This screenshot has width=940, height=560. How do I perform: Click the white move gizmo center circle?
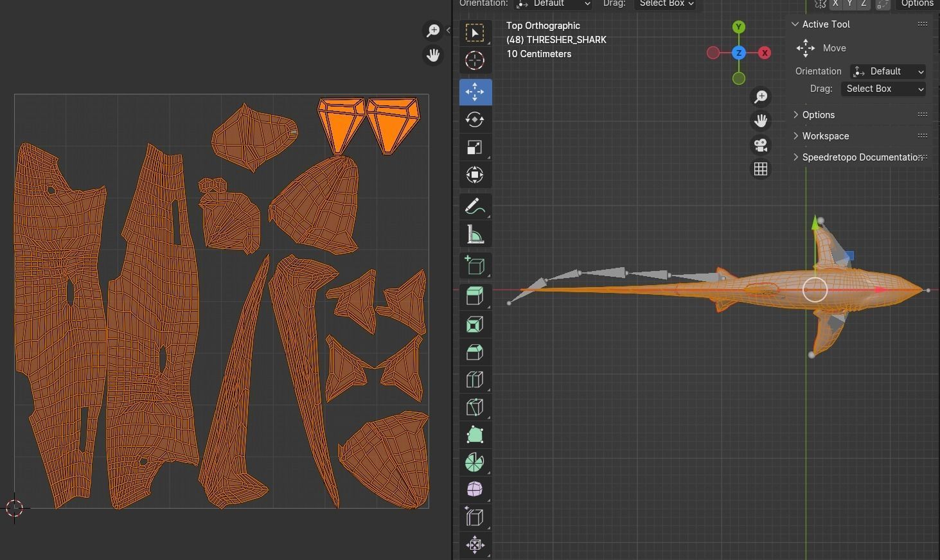tap(815, 290)
